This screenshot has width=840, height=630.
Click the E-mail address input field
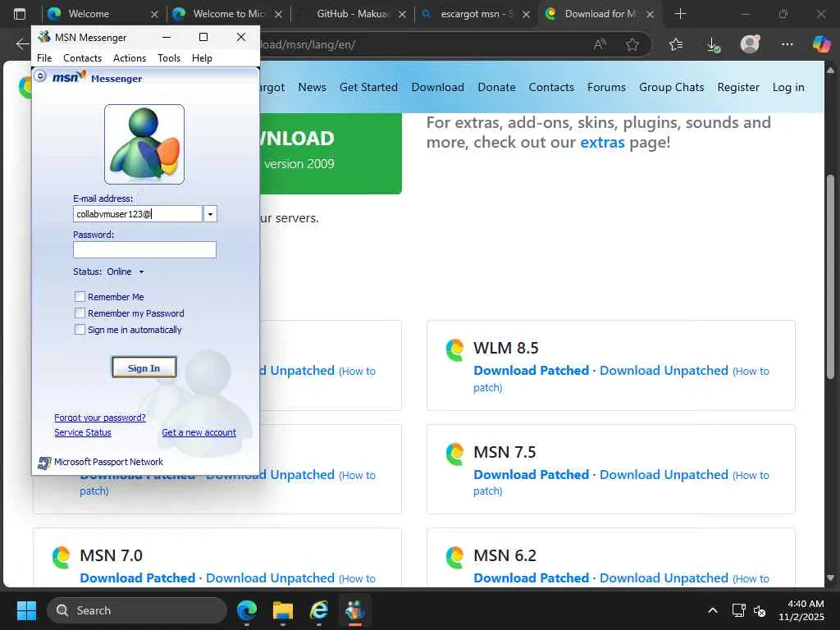coord(138,214)
